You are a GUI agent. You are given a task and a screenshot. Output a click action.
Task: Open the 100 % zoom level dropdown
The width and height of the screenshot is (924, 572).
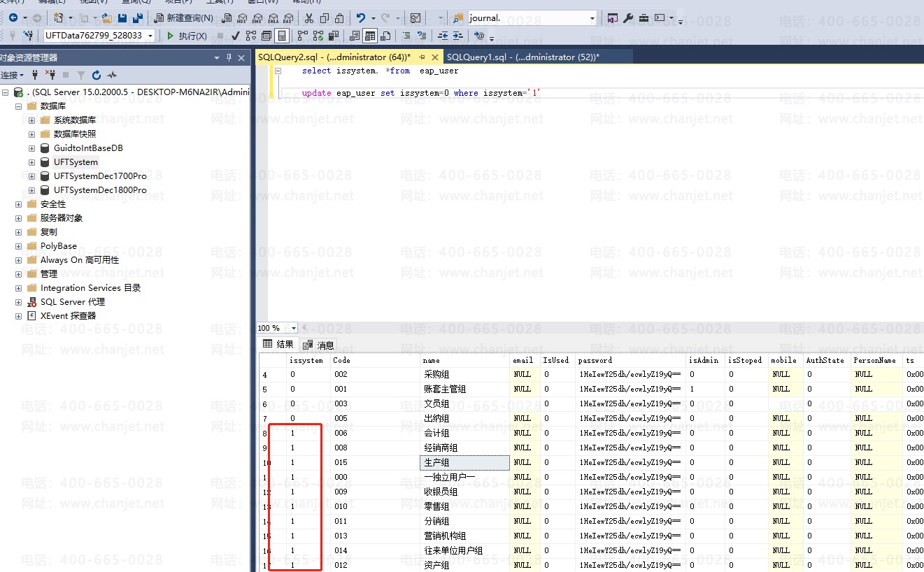tap(294, 328)
